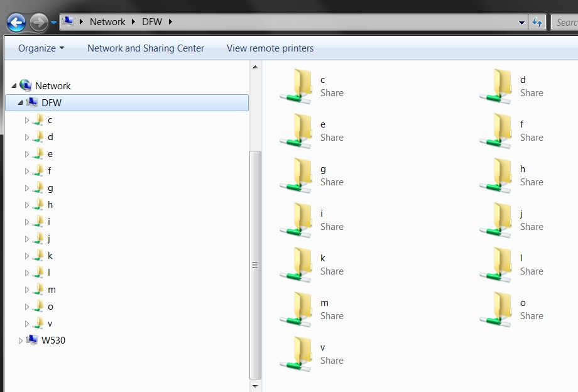Select shared folder l icon in file pane

tap(496, 264)
